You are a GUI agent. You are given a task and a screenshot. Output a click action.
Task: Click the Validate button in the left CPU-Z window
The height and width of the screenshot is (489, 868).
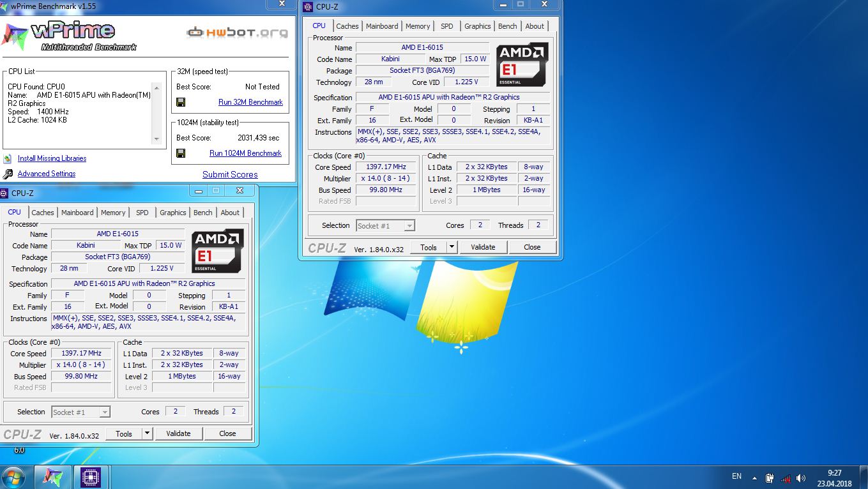(178, 433)
